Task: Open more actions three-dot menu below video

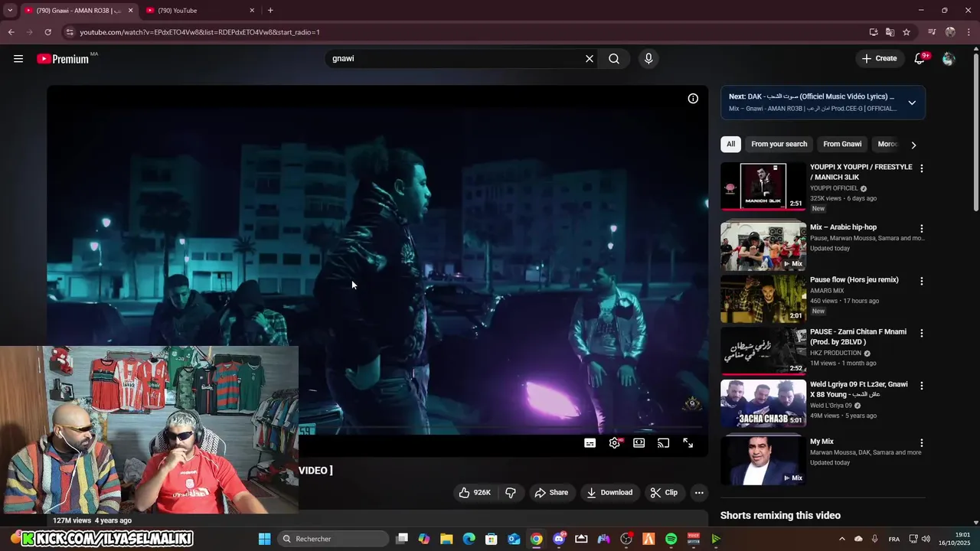Action: pyautogui.click(x=699, y=493)
